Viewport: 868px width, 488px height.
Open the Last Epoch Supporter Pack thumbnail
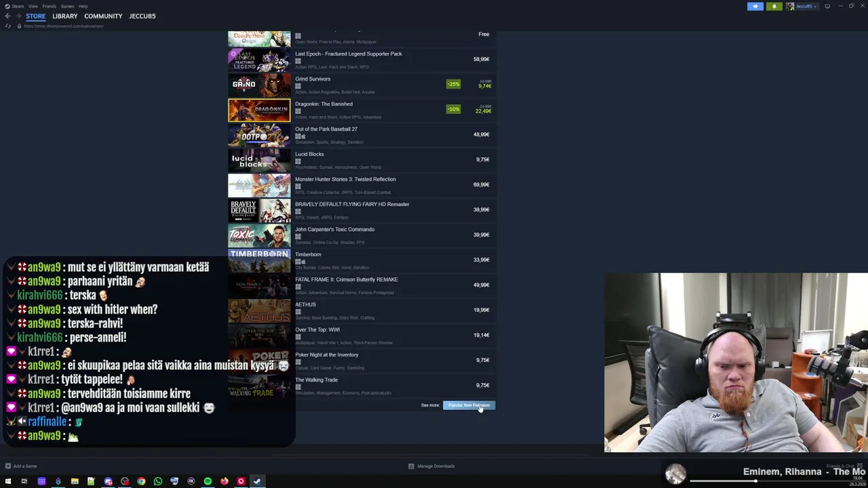coord(259,60)
